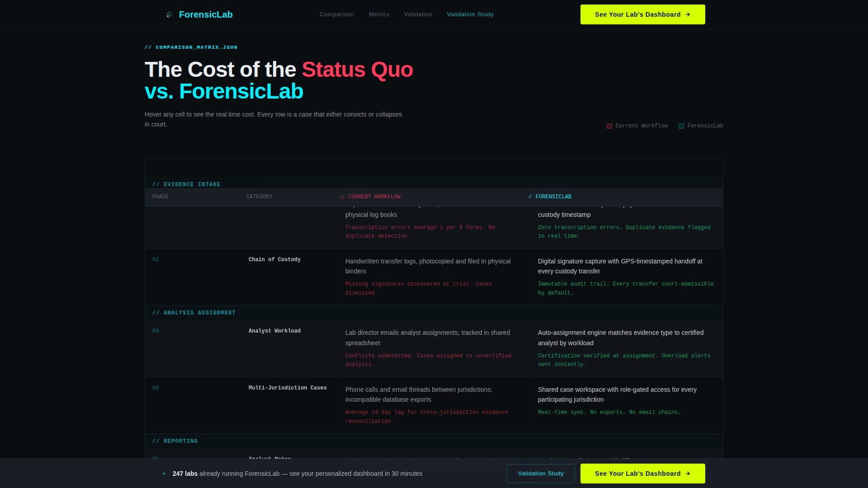Click the ForensicLab logo icon
The image size is (868, 488).
[x=169, y=14]
